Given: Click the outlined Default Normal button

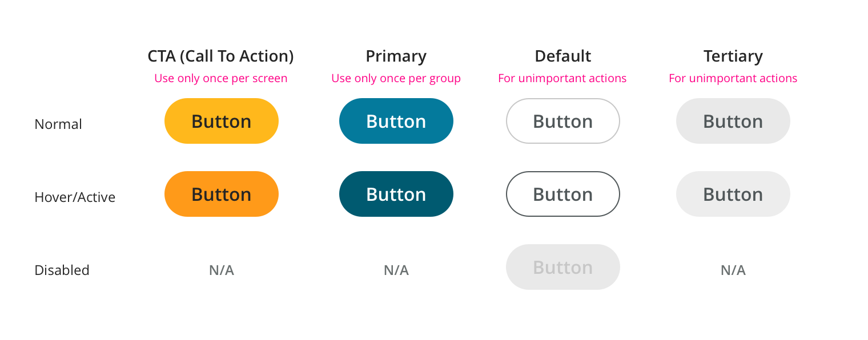Looking at the screenshot, I should coord(562,121).
